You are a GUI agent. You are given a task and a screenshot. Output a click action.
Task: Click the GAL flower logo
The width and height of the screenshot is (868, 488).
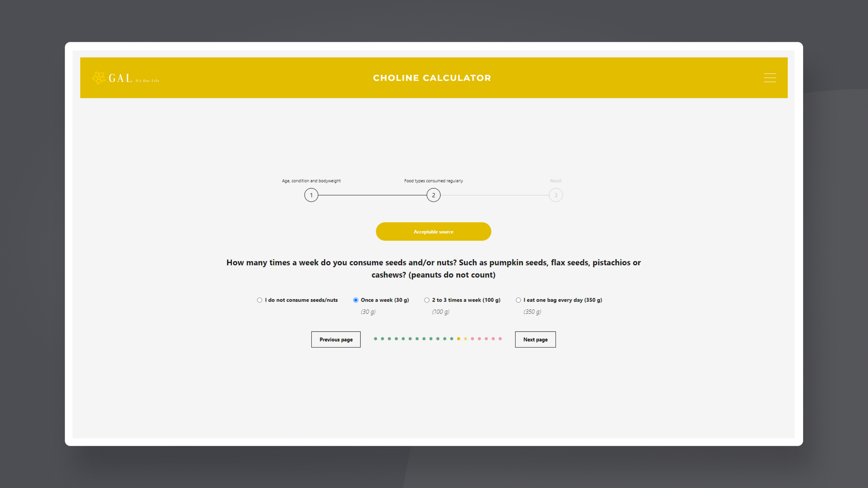[x=98, y=78]
